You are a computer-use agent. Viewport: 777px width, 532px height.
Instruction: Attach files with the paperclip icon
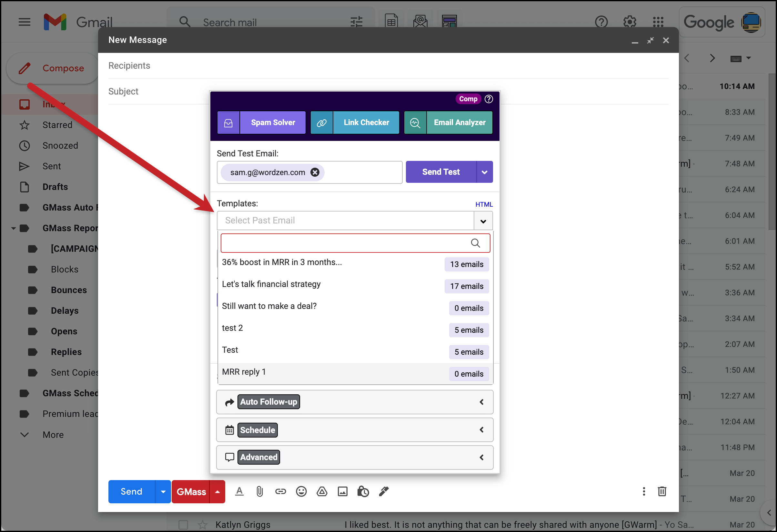click(260, 492)
